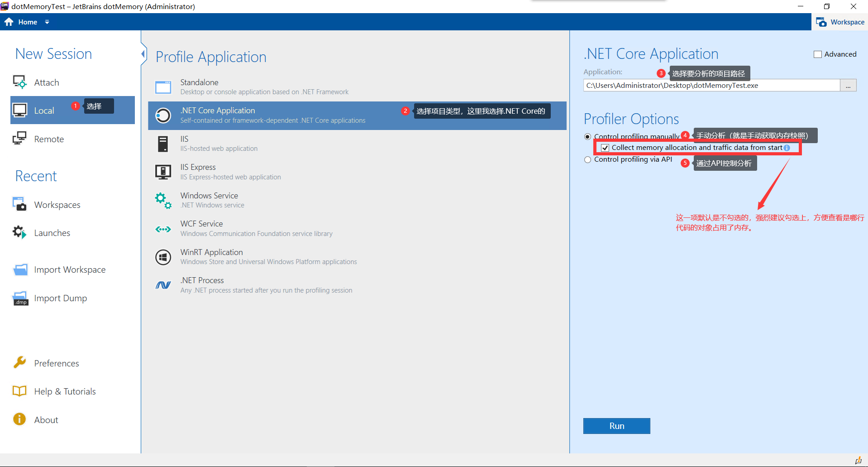The height and width of the screenshot is (467, 868).
Task: Browse for application with ellipsis button
Action: click(848, 85)
